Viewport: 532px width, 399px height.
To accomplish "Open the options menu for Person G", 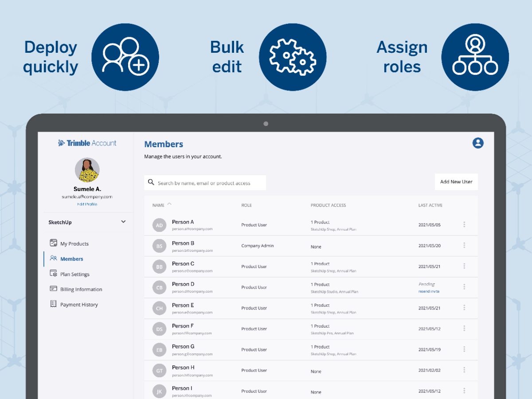I will pyautogui.click(x=464, y=349).
